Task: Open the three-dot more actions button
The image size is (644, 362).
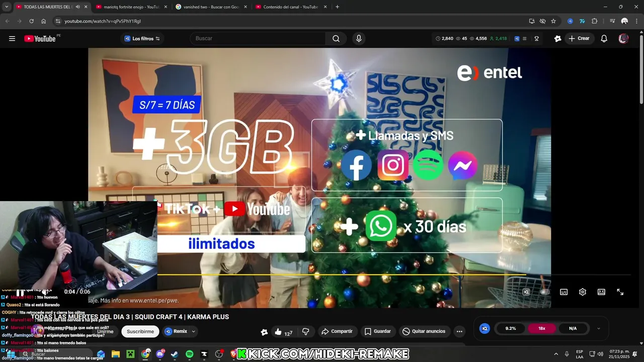Action: tap(459, 331)
